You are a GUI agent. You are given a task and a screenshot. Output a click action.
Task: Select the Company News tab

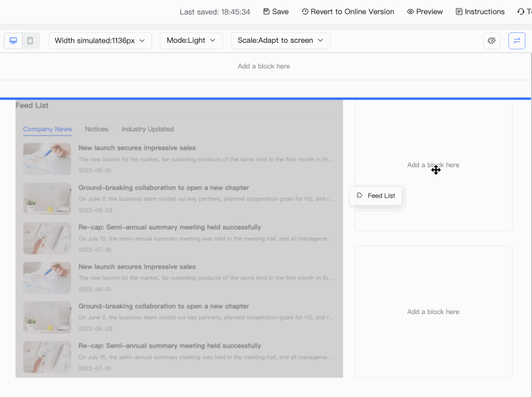[47, 129]
